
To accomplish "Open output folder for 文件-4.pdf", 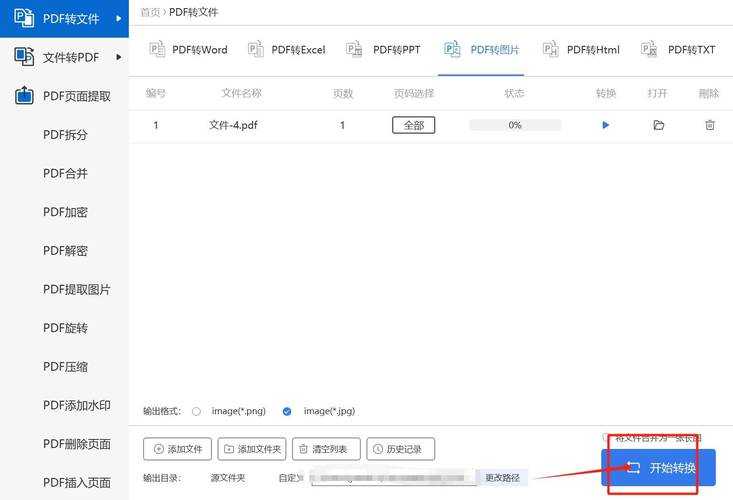I will pyautogui.click(x=658, y=125).
